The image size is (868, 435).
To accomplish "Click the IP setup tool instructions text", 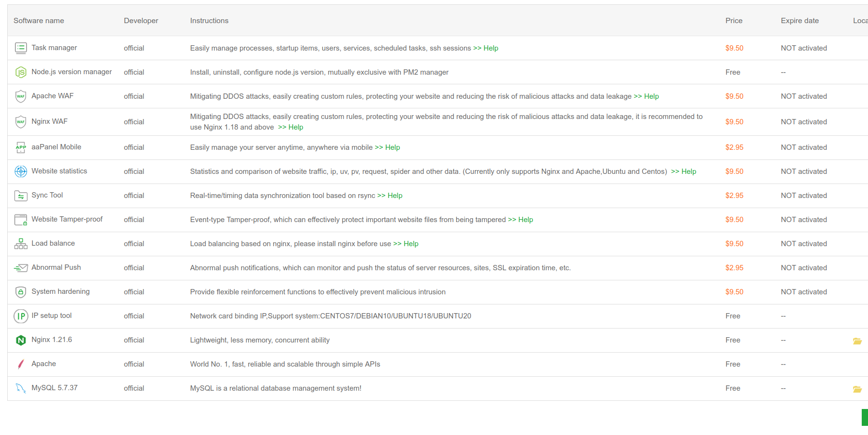I will [330, 316].
